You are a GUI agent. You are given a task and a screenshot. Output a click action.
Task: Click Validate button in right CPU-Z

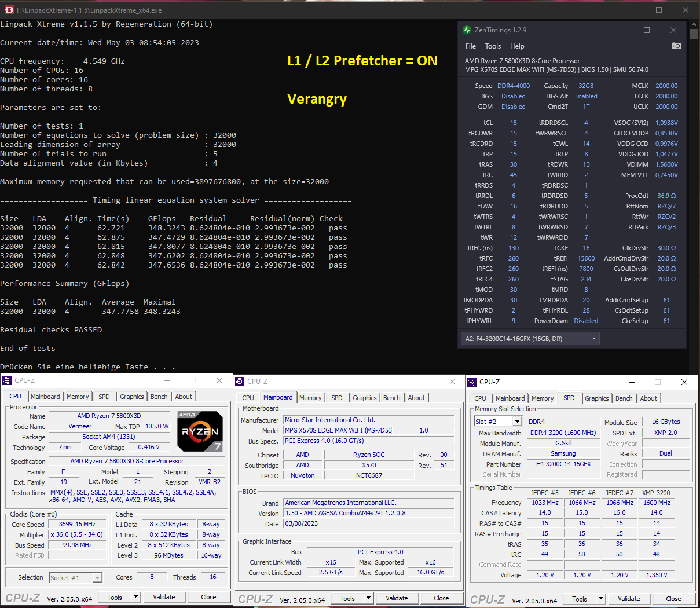coord(629,599)
